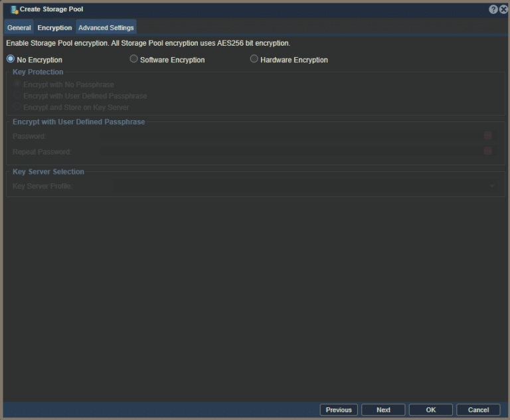The image size is (510, 420).
Task: Click the Key Protection group label
Action: [x=38, y=72]
